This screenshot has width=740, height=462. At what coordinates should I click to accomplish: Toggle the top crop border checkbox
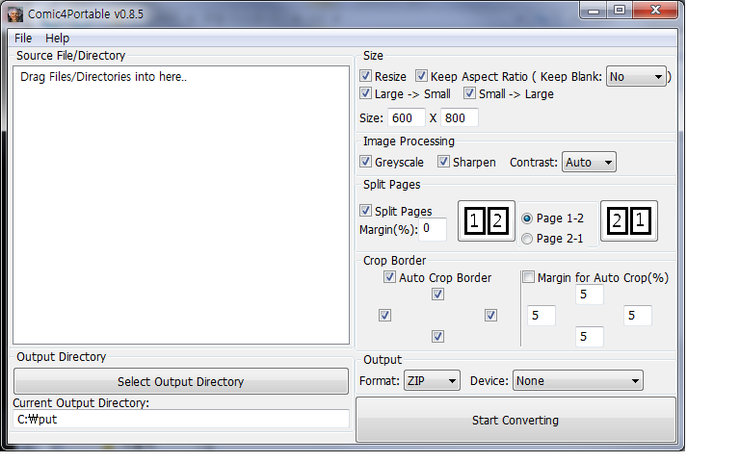(x=437, y=294)
